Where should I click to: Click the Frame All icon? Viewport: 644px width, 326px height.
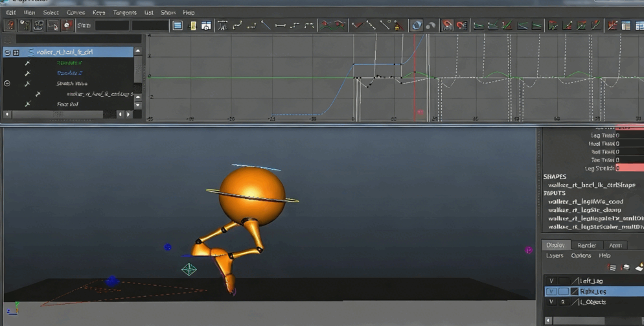(178, 25)
